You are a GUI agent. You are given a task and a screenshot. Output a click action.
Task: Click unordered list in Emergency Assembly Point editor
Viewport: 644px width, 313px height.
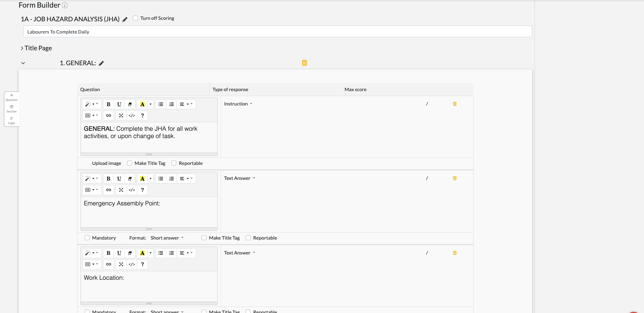pyautogui.click(x=161, y=179)
